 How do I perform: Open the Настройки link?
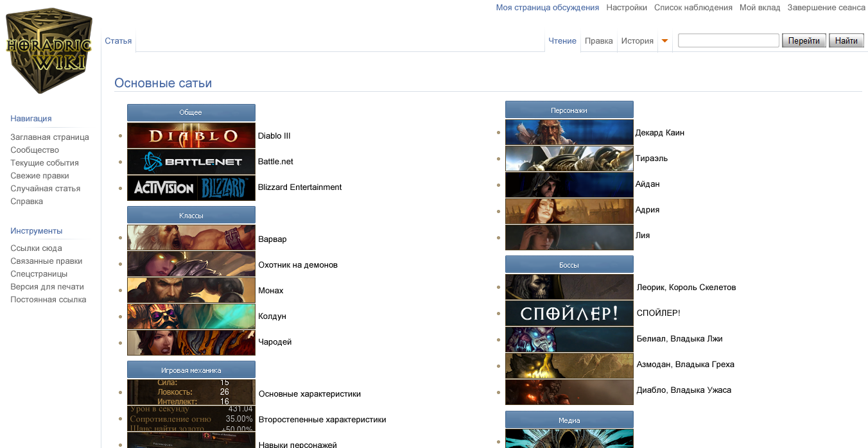click(x=627, y=8)
